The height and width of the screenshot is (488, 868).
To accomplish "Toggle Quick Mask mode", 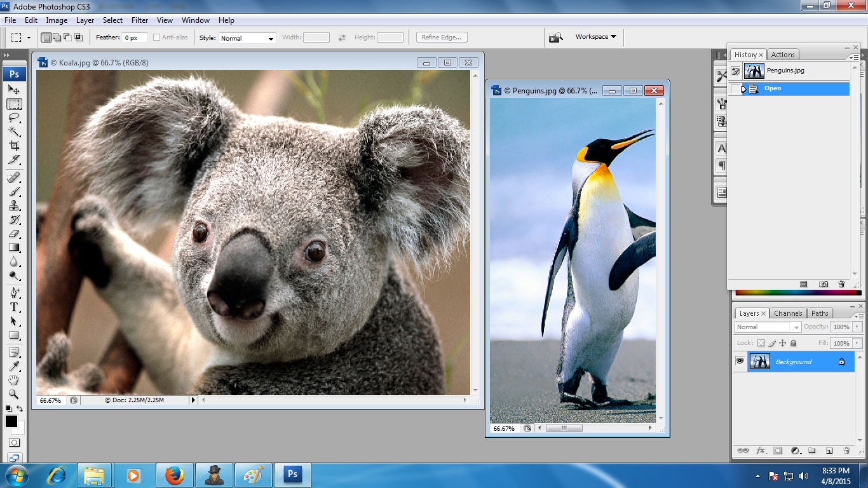I will 14,442.
